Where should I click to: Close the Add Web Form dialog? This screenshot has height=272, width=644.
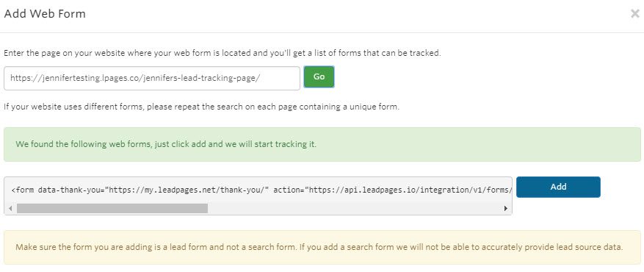[635, 14]
